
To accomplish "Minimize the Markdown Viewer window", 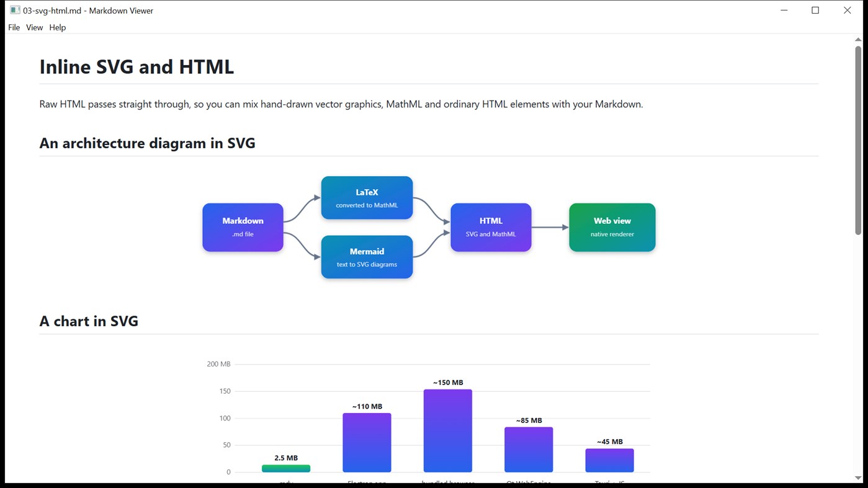I will pos(784,10).
